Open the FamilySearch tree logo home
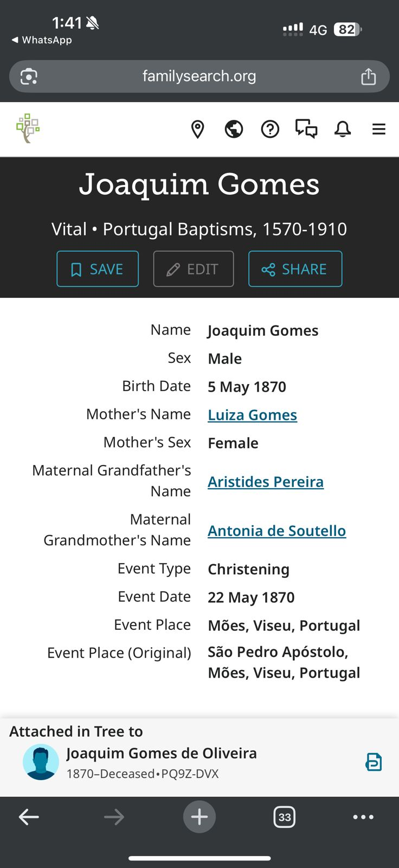The width and height of the screenshot is (399, 868). (x=28, y=129)
